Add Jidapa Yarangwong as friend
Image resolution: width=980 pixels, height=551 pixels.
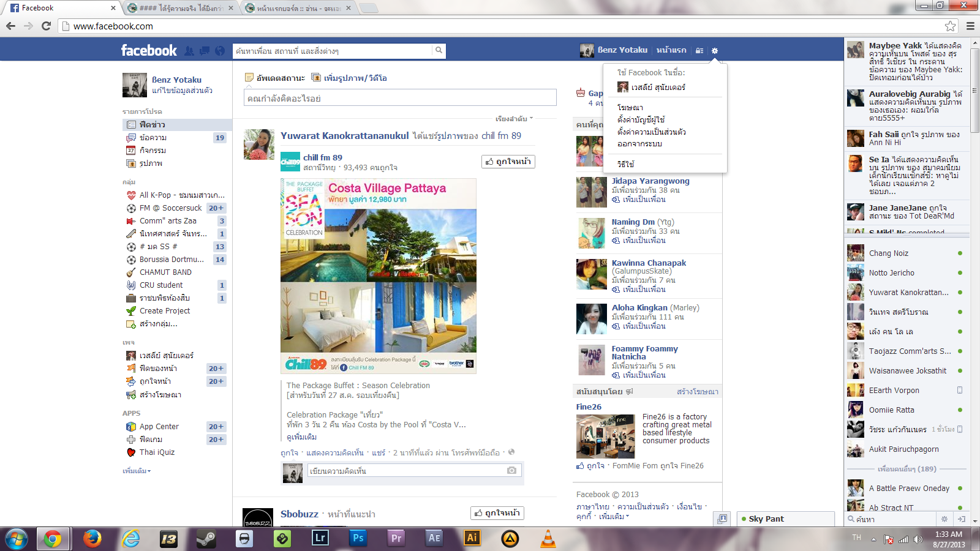(x=639, y=200)
